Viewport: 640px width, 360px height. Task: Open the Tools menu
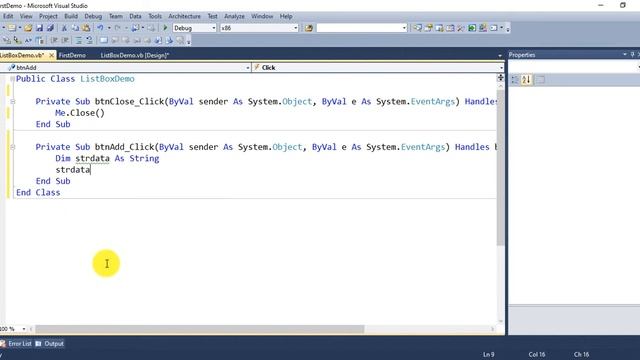155,16
